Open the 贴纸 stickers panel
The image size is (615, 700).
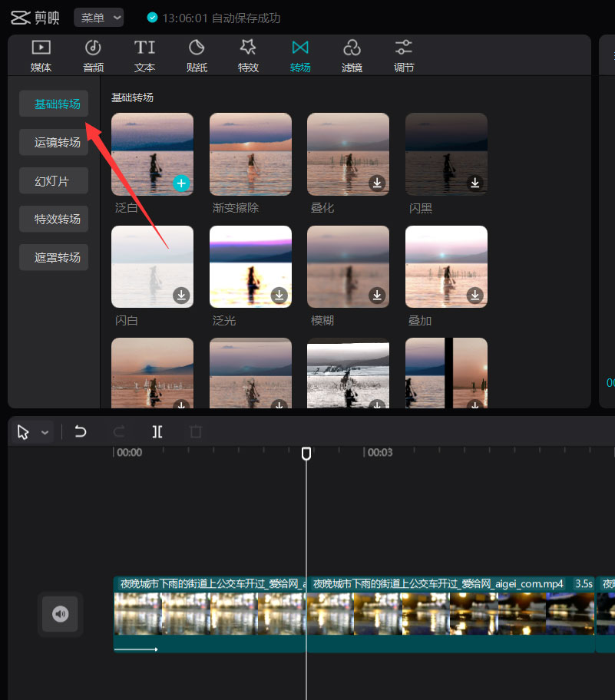point(197,54)
